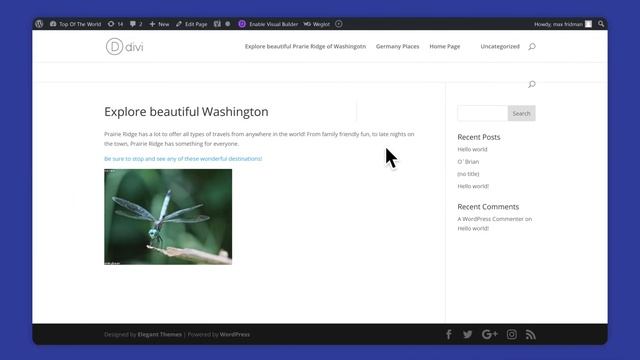Click the gray dot indicator in admin bar
Image resolution: width=640 pixels, height=360 pixels.
(x=228, y=24)
